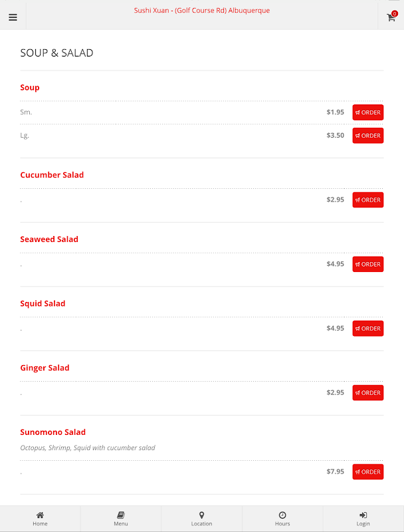Click the Sushi Xuan restaurant title link
404x532 pixels.
pos(201,11)
